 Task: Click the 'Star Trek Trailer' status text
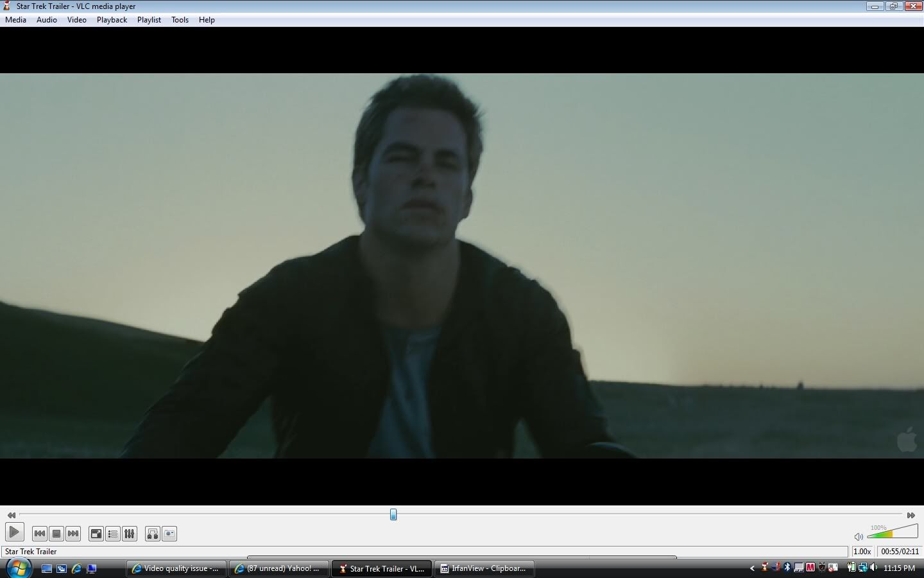(x=31, y=552)
